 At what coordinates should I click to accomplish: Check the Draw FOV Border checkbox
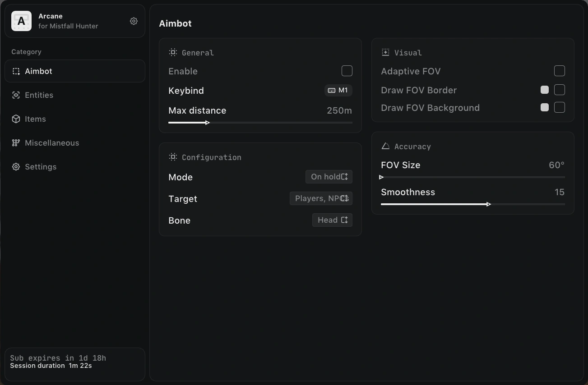(560, 90)
